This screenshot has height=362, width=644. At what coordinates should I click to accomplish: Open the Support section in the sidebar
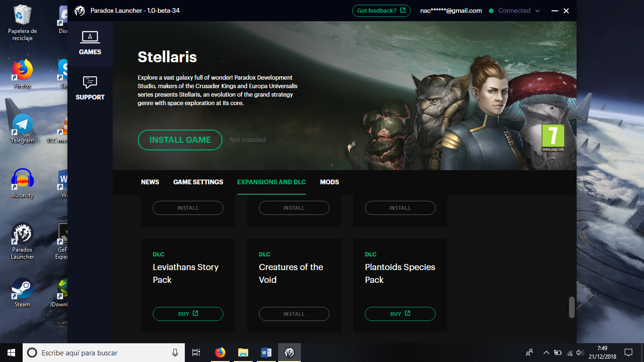(x=90, y=90)
